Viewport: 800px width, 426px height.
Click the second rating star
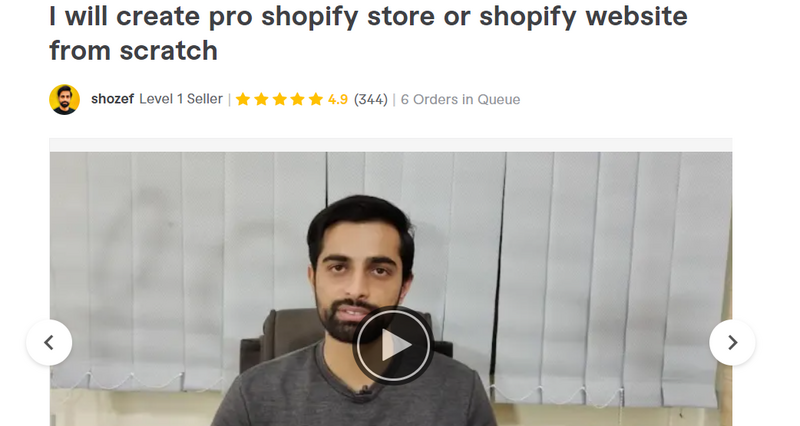pos(261,99)
